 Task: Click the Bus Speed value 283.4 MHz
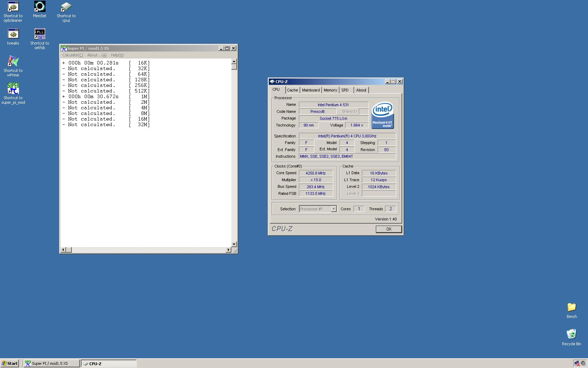[316, 187]
